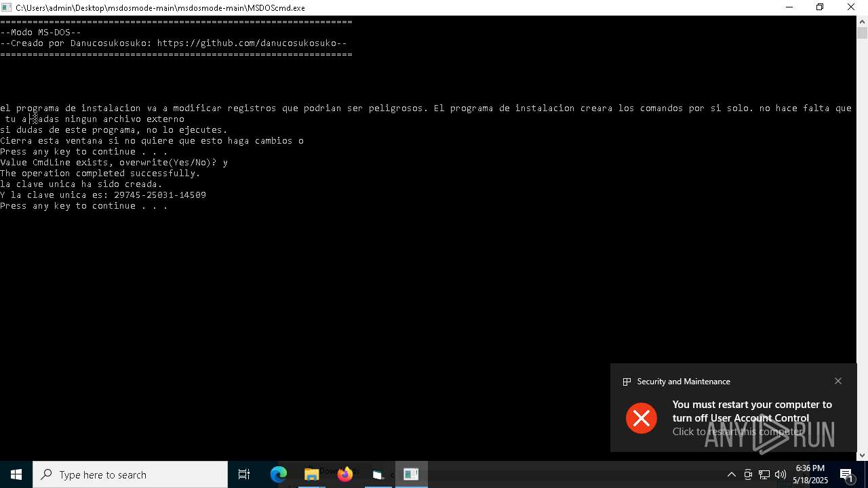Open the clock showing 6:36 PM
868x488 pixels.
click(x=810, y=474)
